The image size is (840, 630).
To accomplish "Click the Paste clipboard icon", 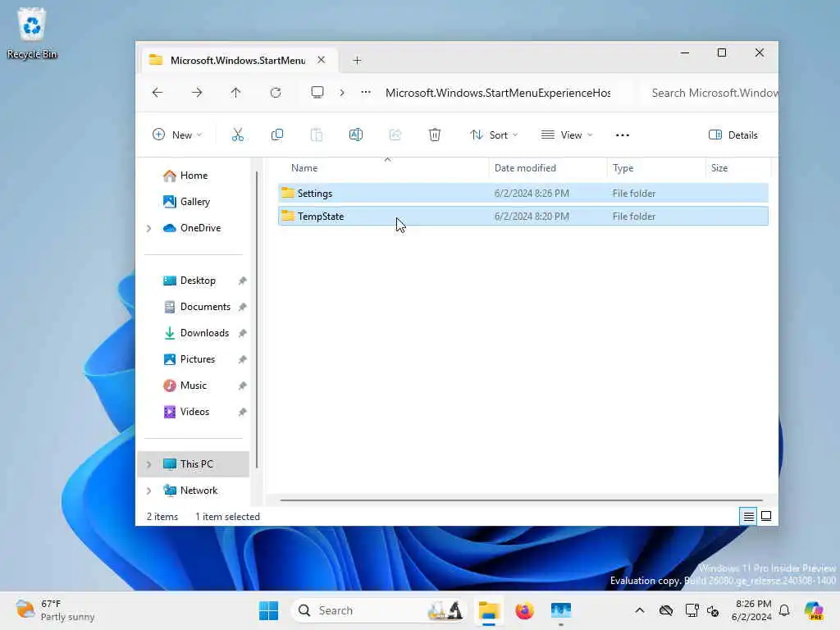I will tap(317, 135).
